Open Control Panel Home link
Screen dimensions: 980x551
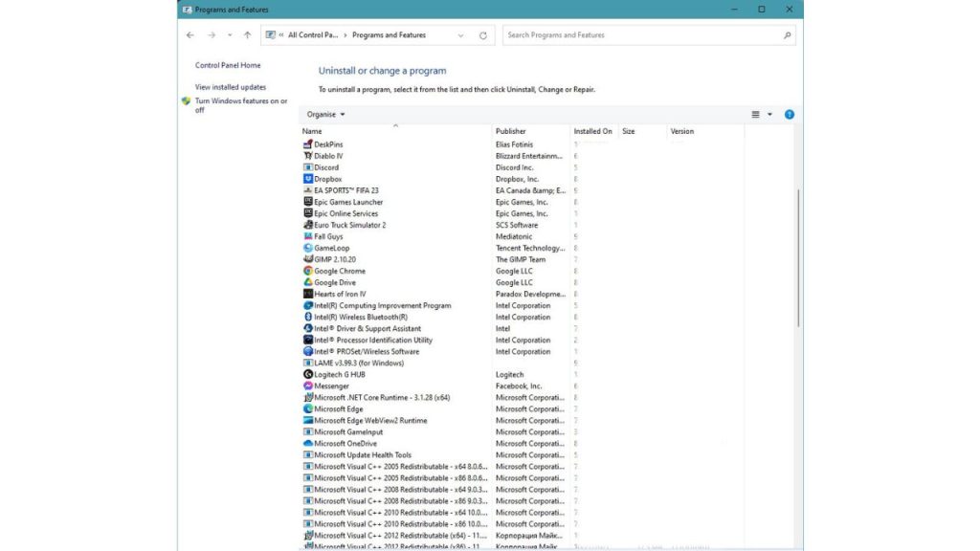(228, 65)
